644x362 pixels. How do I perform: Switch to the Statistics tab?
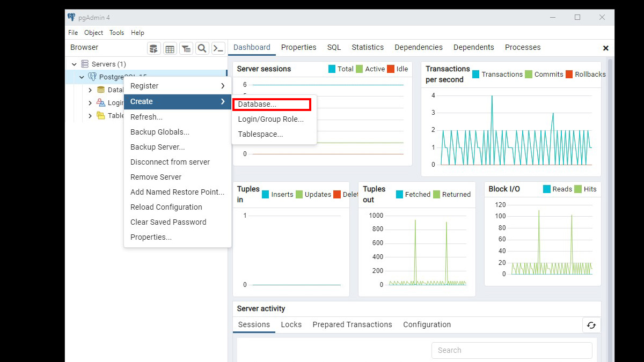pos(368,47)
